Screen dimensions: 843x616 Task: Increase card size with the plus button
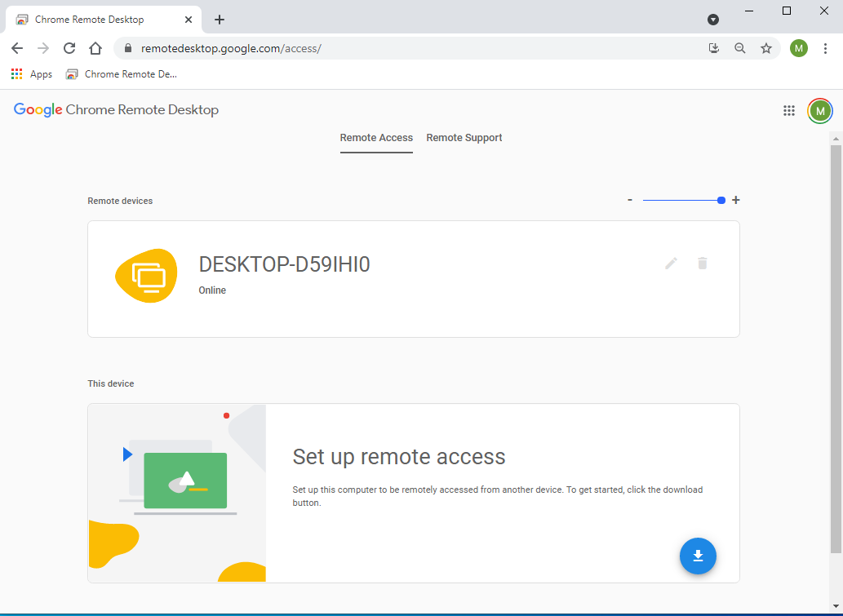(736, 200)
